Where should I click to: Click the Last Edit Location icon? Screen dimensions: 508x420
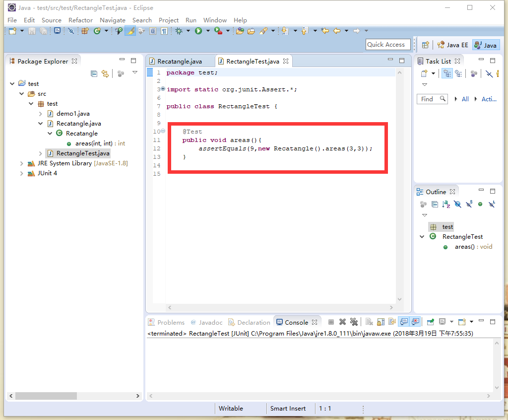pyautogui.click(x=325, y=31)
